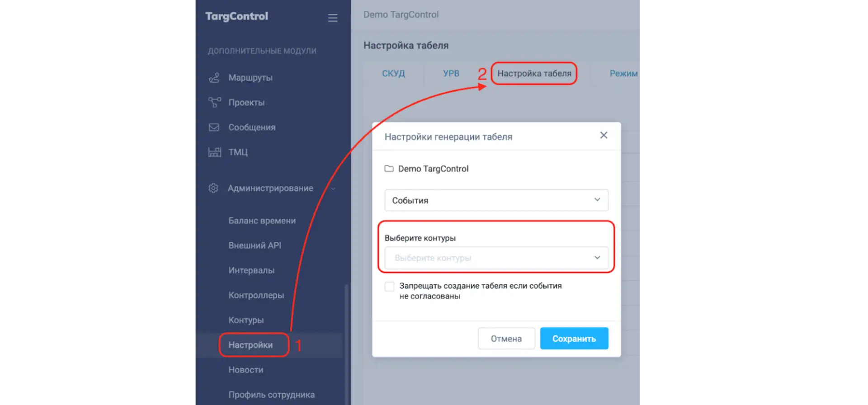Enable the 'Запрещать создание табеля' checkbox
Screen dimensions: 868x405
coord(389,286)
